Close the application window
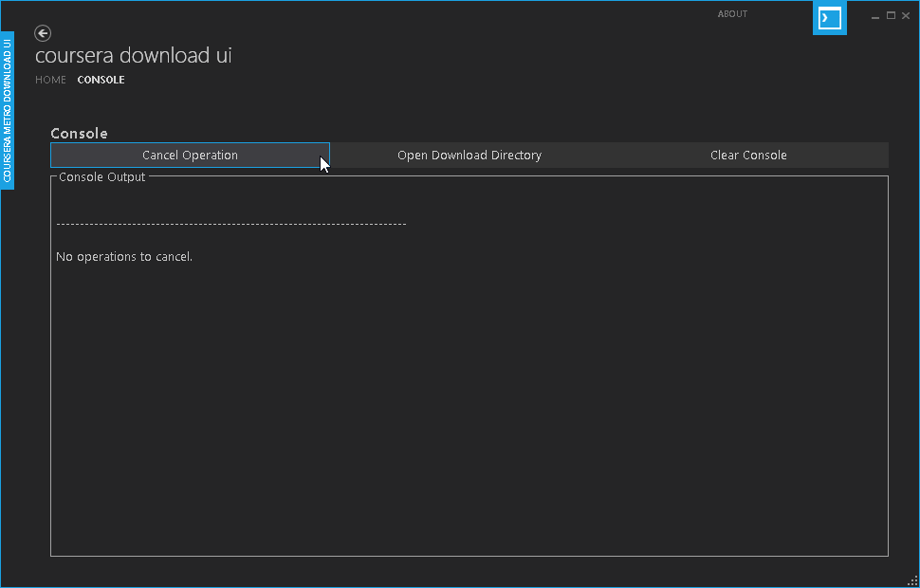Image resolution: width=920 pixels, height=588 pixels. click(x=906, y=16)
